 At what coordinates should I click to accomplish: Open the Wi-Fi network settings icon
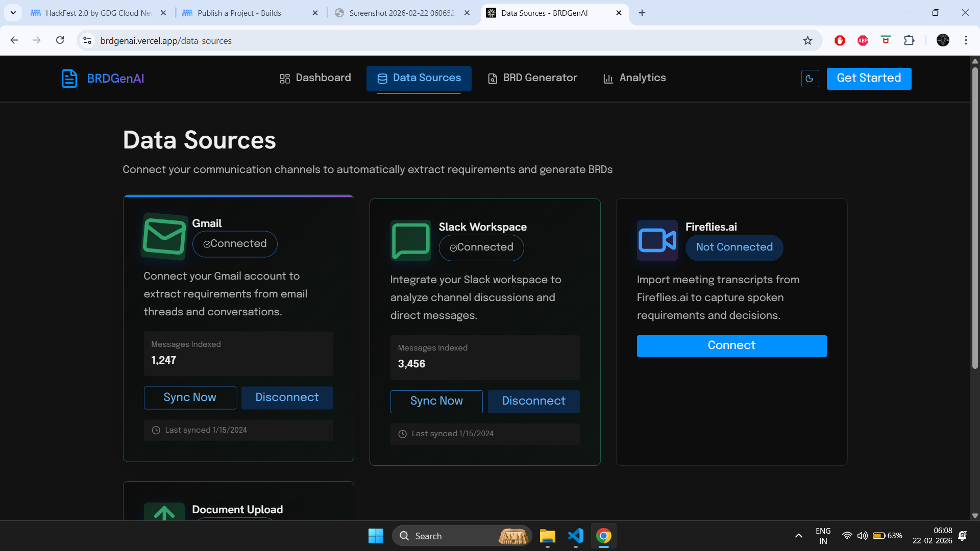click(847, 536)
